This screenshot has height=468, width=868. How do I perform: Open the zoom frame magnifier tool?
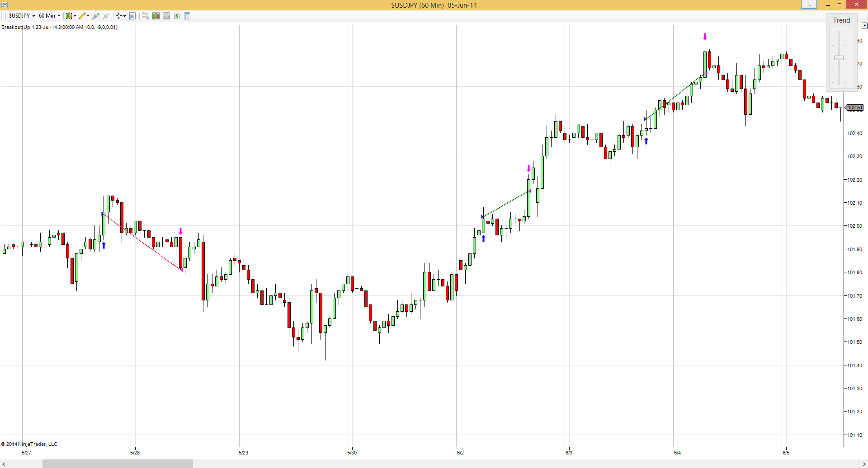(132, 16)
